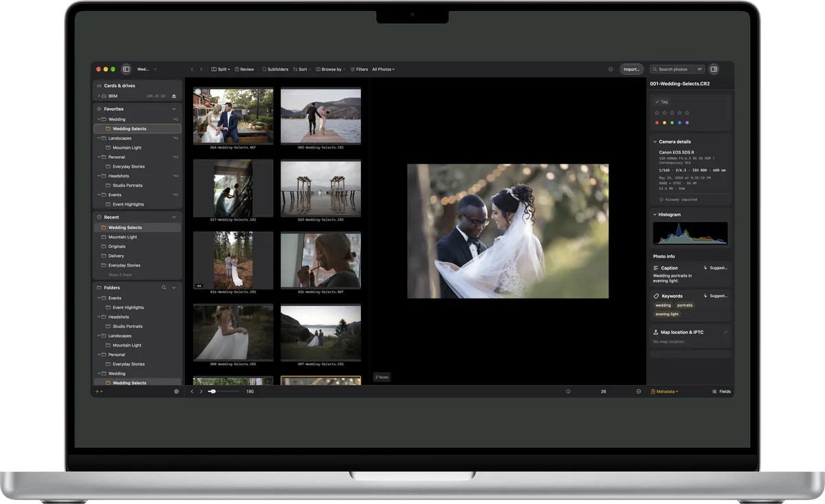Screen dimensions: 825x504
Task: Click the 2 faces badge
Action: tap(382, 377)
